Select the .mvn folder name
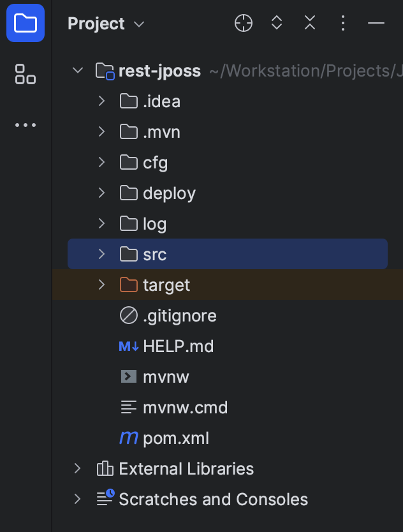The image size is (403, 532). tap(161, 132)
